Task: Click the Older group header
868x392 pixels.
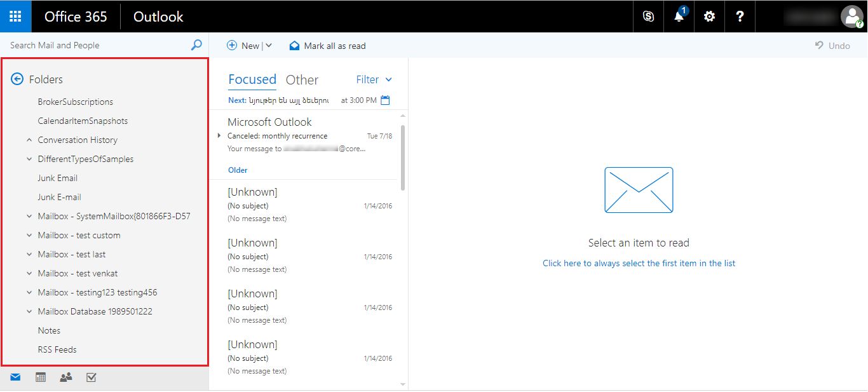Action: click(x=238, y=170)
